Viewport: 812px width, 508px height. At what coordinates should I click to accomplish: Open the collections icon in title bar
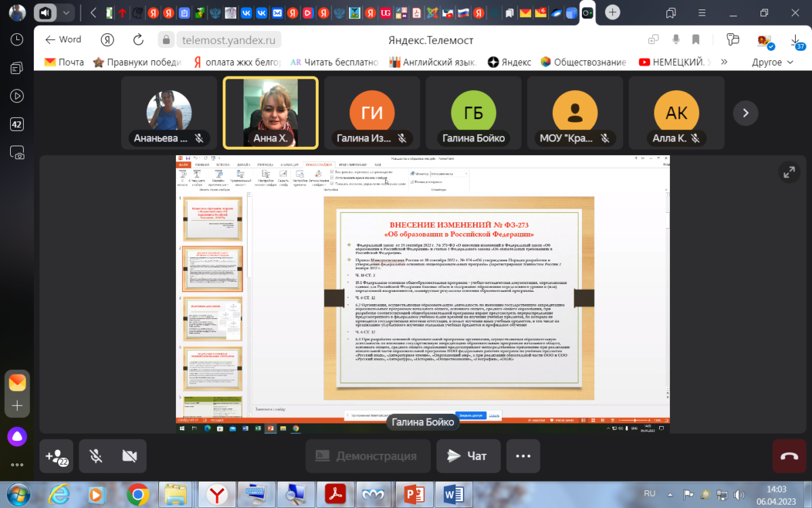pyautogui.click(x=671, y=12)
